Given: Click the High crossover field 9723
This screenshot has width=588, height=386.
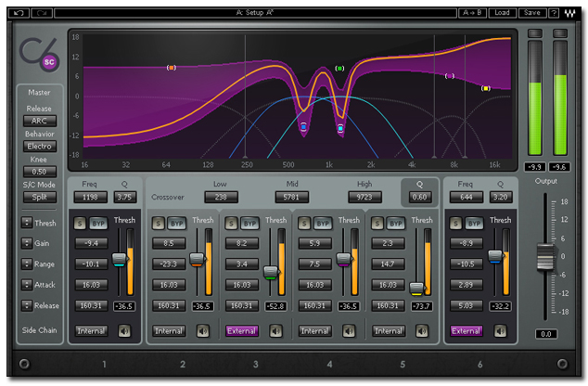Looking at the screenshot, I should click(x=364, y=197).
